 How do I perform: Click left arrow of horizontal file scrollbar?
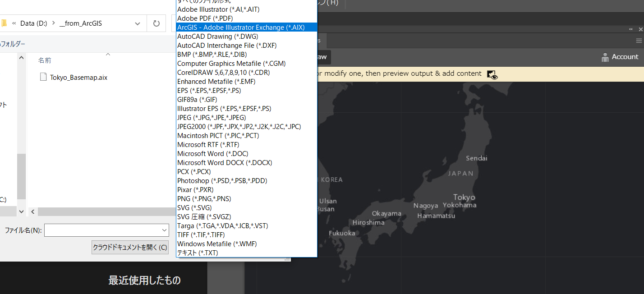(33, 211)
